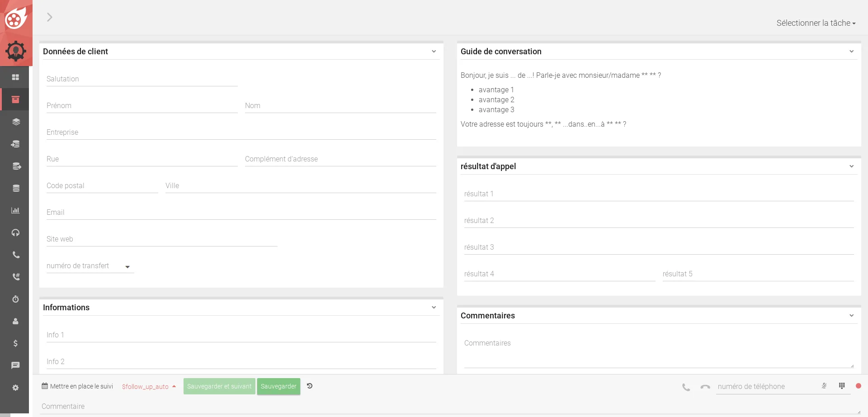Collapse the Données de client panel

pos(434,52)
